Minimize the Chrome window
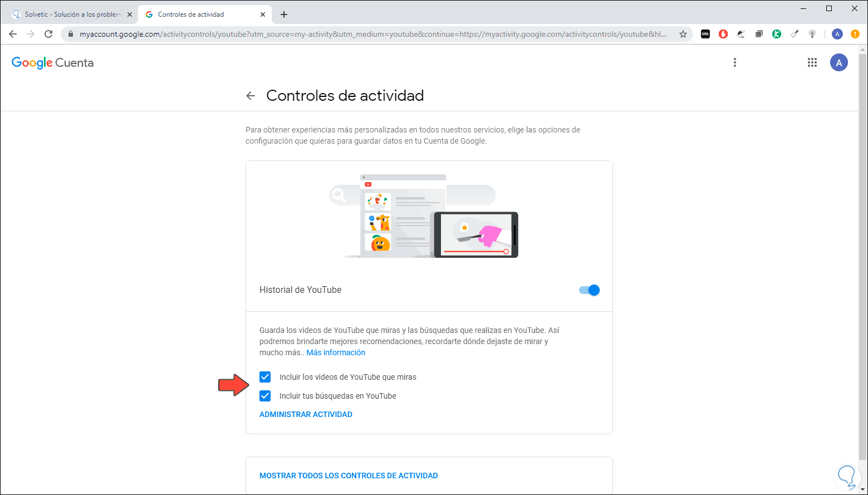868x495 pixels. [803, 8]
